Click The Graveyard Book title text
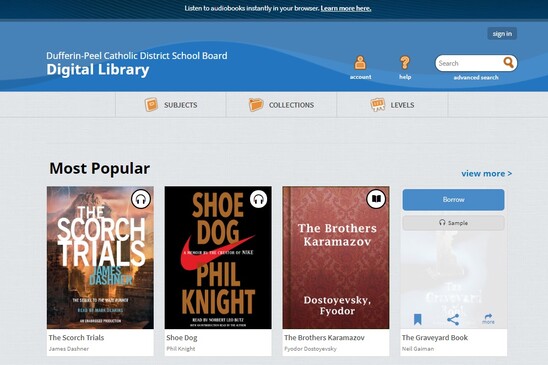The height and width of the screenshot is (365, 548). click(x=435, y=338)
